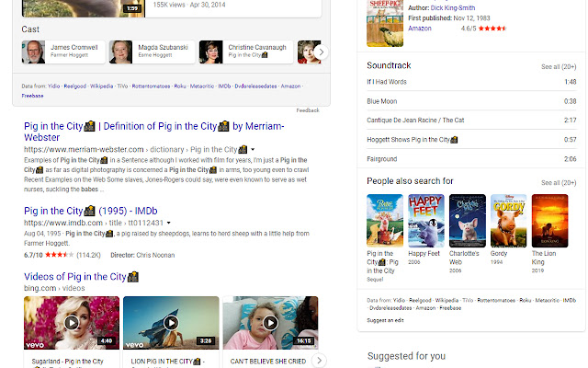Click the Chris Noonan director text
Image resolution: width=588 pixels, height=368 pixels.
(x=155, y=255)
